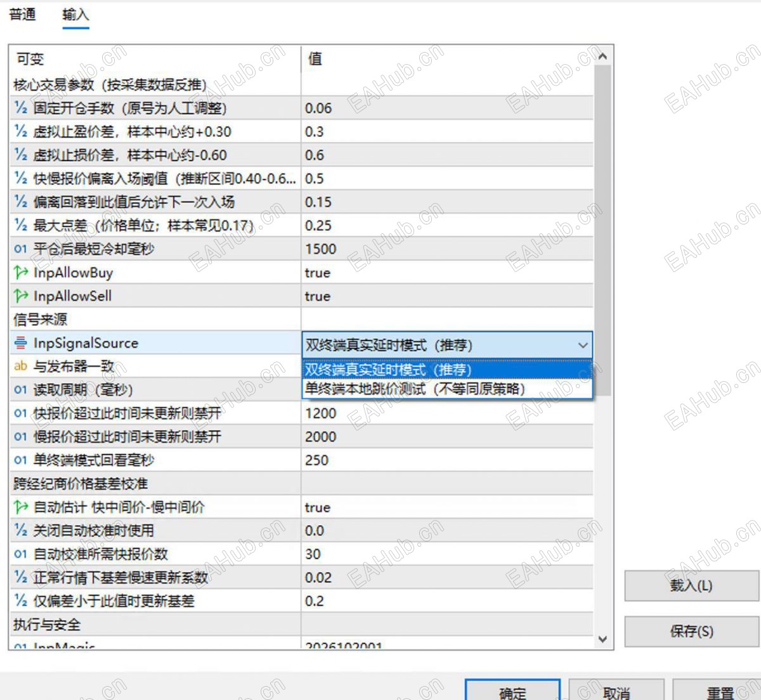Viewport: 761px width, 700px height.
Task: Click the scrollbar down arrow of the parameter list
Action: [x=603, y=639]
